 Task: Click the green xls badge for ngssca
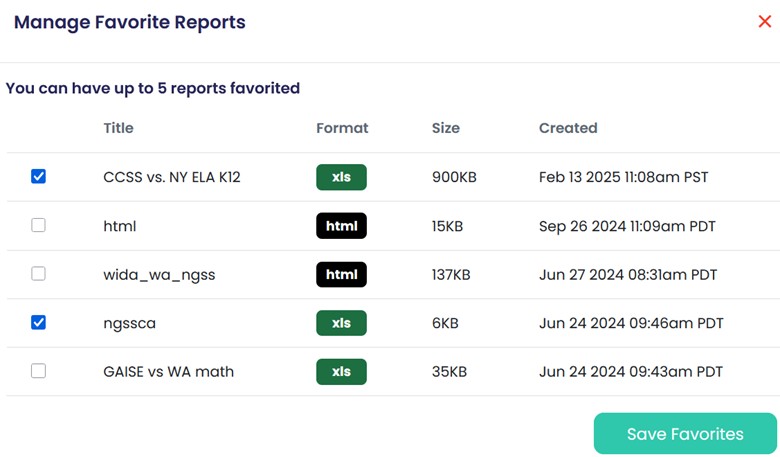point(341,323)
